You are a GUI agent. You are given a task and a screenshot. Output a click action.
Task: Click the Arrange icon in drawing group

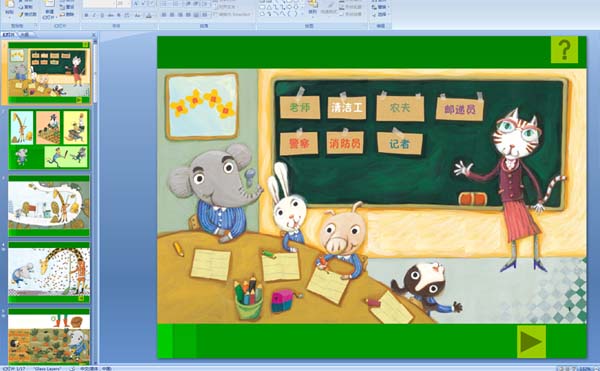click(x=313, y=8)
